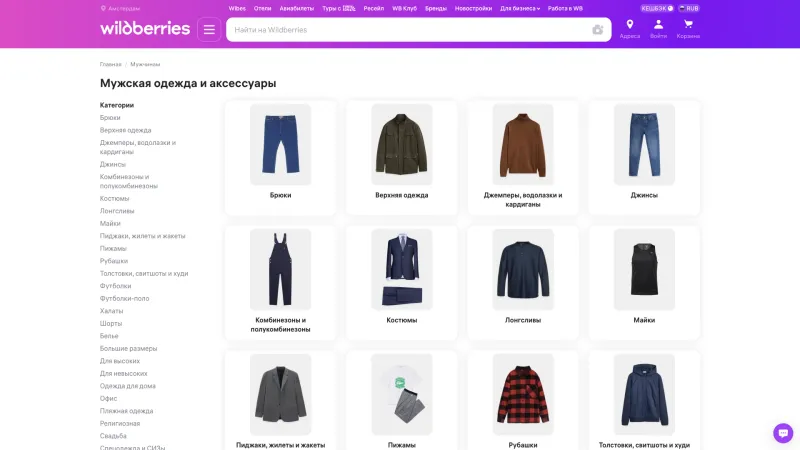Select Пиджаки, жилеты и жакеты in sidebar

point(142,236)
